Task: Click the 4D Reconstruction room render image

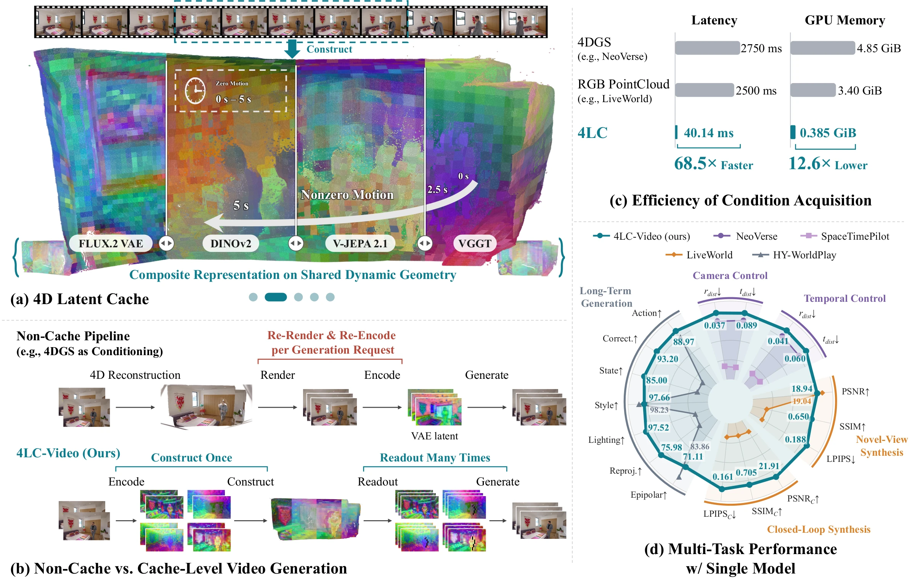Action: pos(206,407)
